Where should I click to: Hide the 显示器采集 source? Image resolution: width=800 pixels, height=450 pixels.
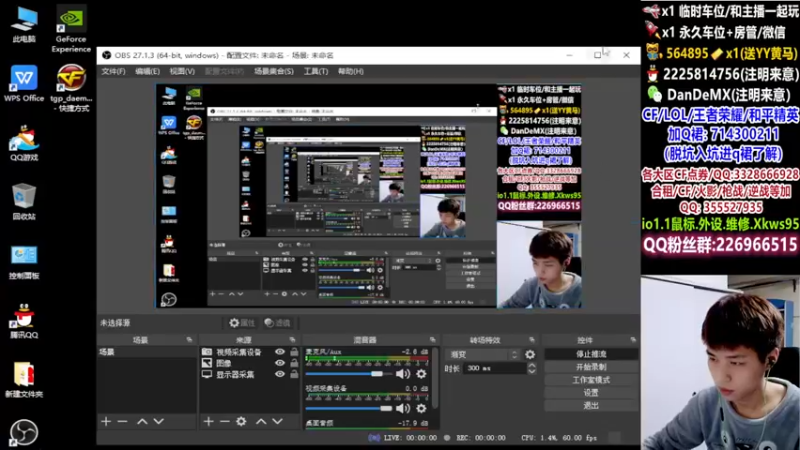click(x=280, y=374)
